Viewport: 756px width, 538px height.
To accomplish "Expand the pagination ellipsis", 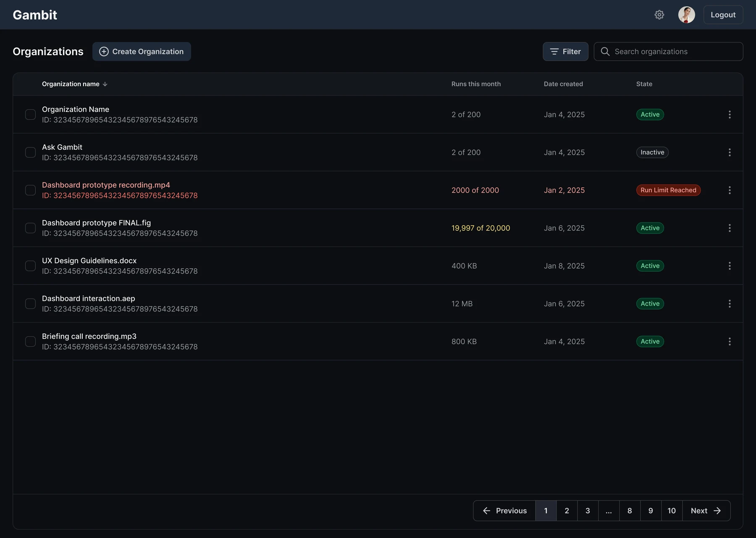I will coord(609,511).
